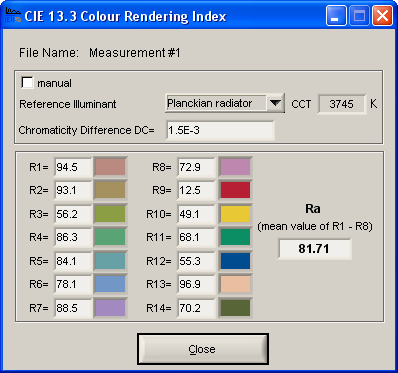Click the '(mean value of R1 - R8)' text
Viewport: 398px width, 373px height.
[315, 227]
